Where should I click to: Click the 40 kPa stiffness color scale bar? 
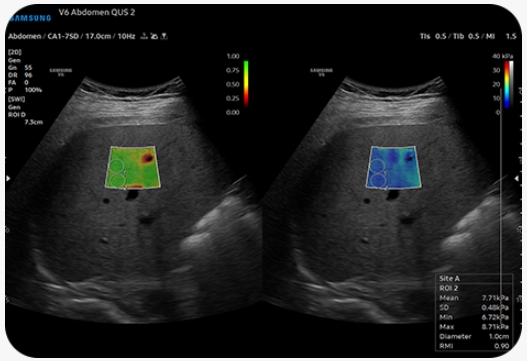[x=506, y=84]
